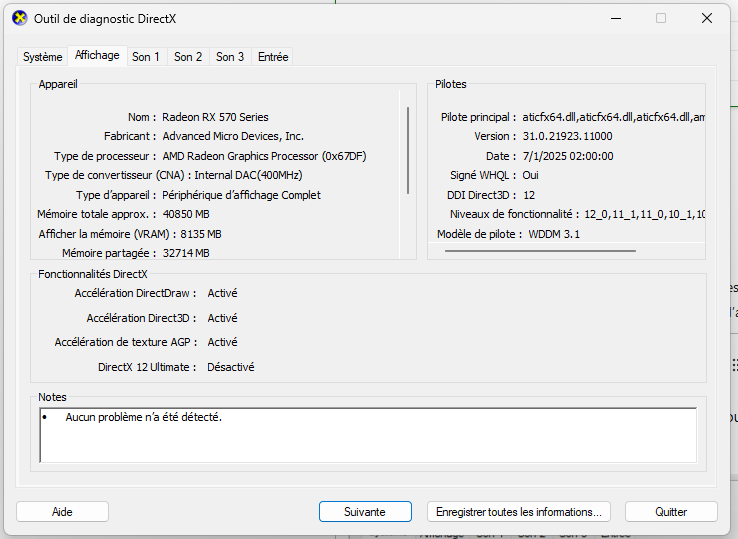
Task: Click the DDI Direct3D value '12'
Action: [529, 195]
